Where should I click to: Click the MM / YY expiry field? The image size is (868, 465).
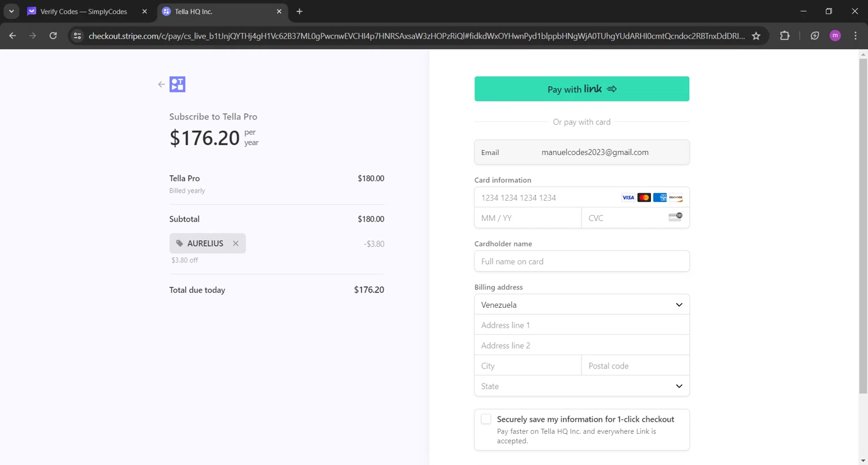[x=528, y=218]
